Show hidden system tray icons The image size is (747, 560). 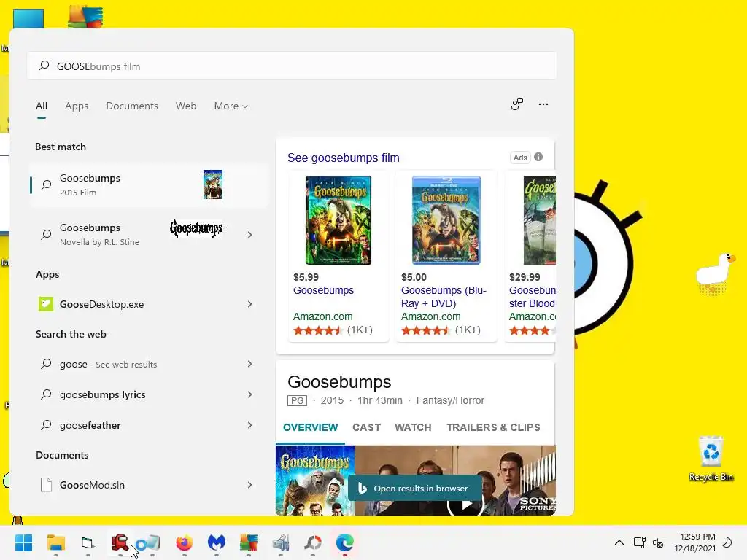click(x=619, y=542)
